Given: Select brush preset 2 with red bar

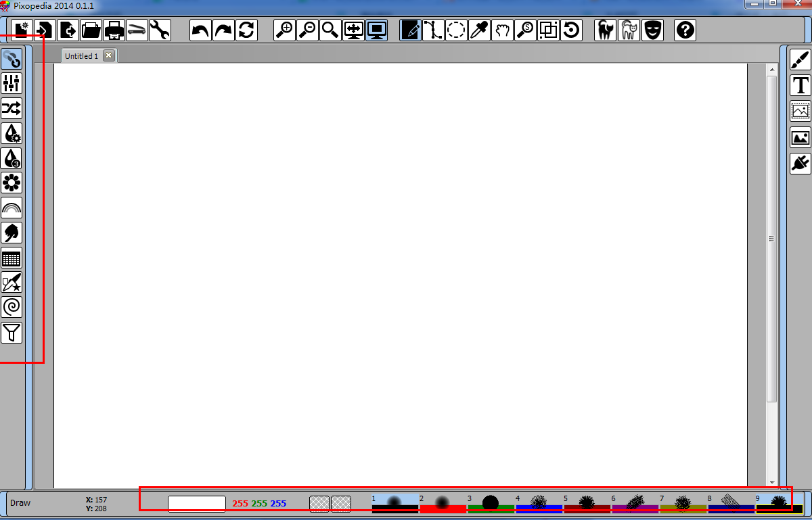Looking at the screenshot, I should 443,503.
